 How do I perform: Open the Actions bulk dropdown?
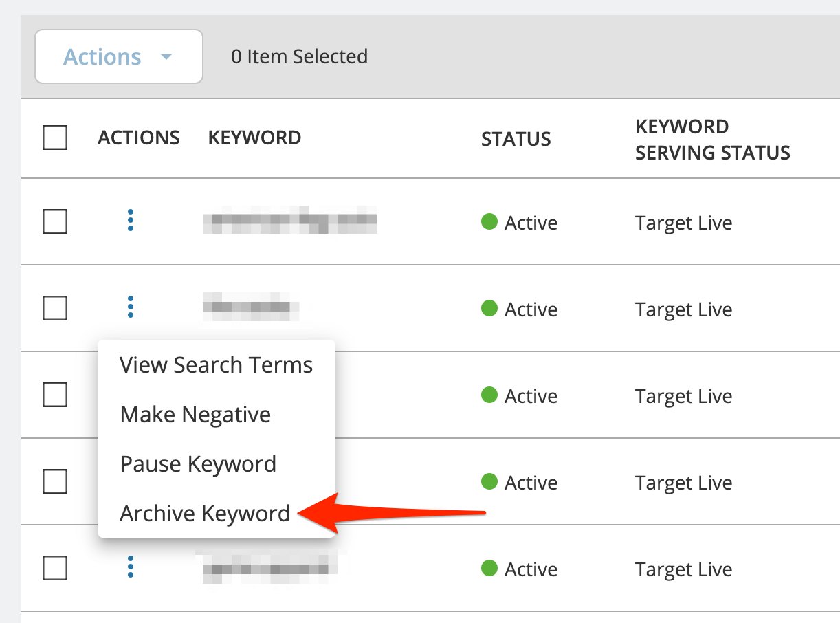pyautogui.click(x=119, y=56)
